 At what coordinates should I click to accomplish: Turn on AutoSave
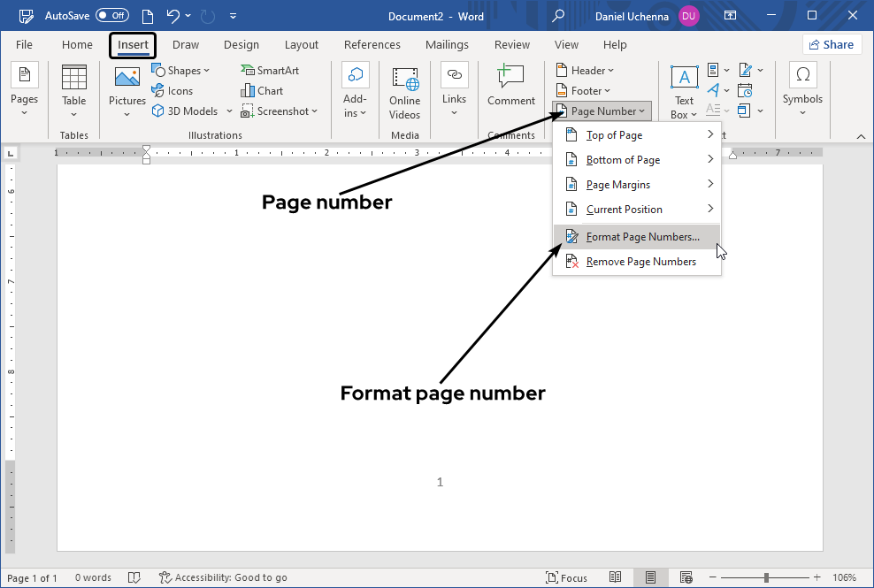click(112, 14)
